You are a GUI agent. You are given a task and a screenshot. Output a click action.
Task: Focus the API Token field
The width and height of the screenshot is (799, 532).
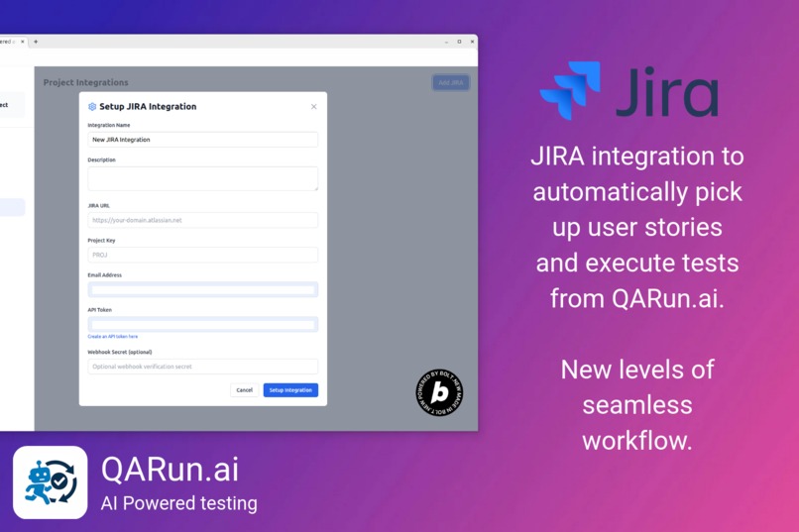pyautogui.click(x=203, y=324)
